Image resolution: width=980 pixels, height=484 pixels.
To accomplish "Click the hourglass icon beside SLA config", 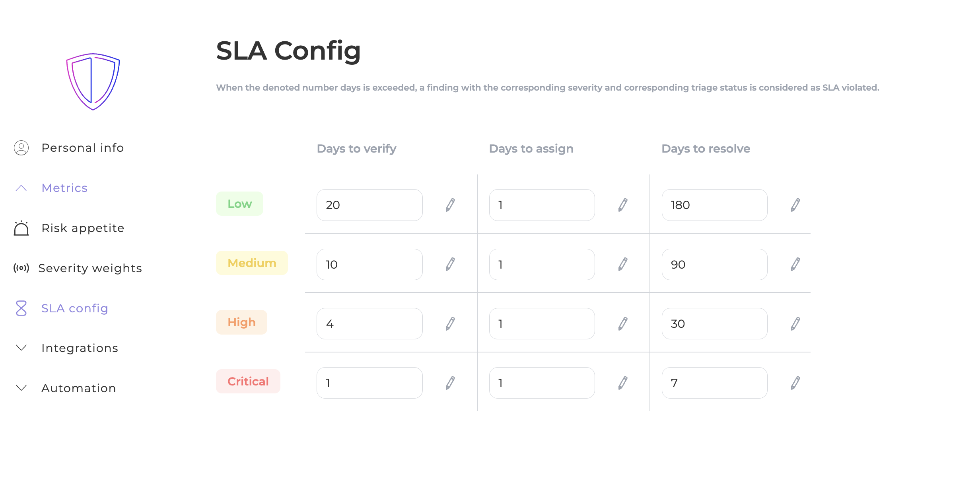I will point(21,308).
